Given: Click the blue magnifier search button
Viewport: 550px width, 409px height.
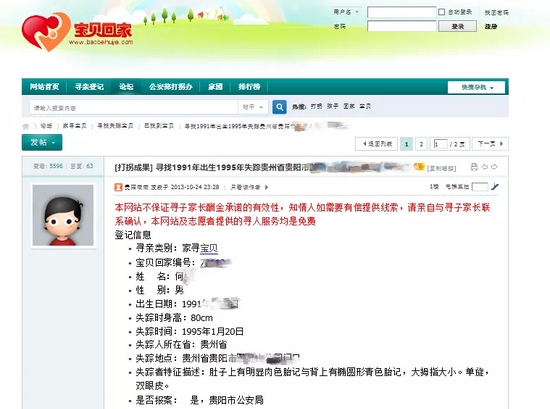Looking at the screenshot, I should pos(279,107).
